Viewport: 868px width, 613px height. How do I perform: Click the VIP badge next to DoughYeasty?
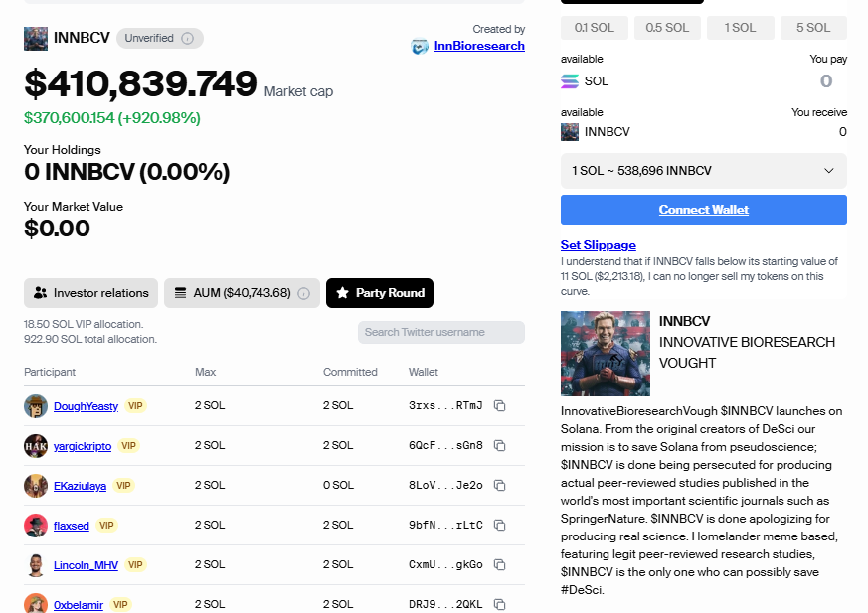[x=135, y=406]
